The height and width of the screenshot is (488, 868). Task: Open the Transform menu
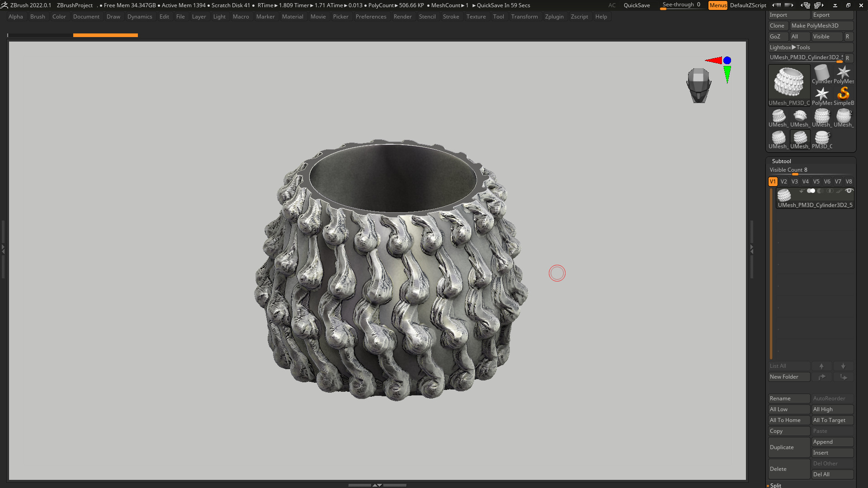(524, 17)
